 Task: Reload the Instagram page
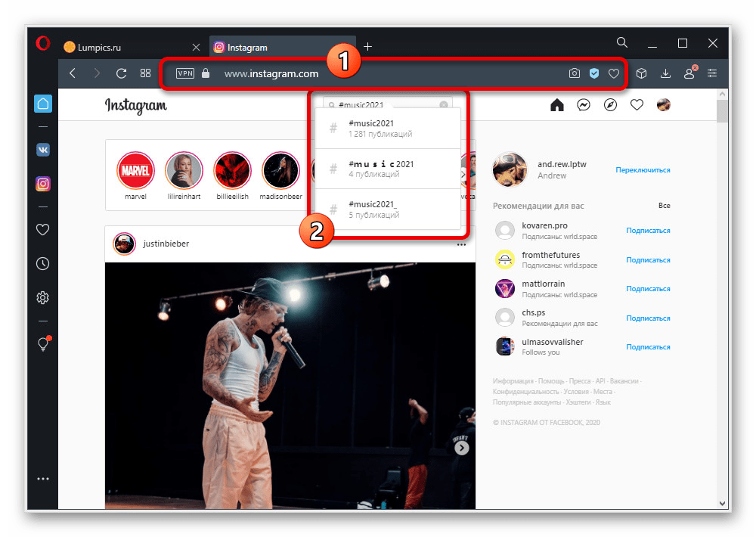click(121, 73)
